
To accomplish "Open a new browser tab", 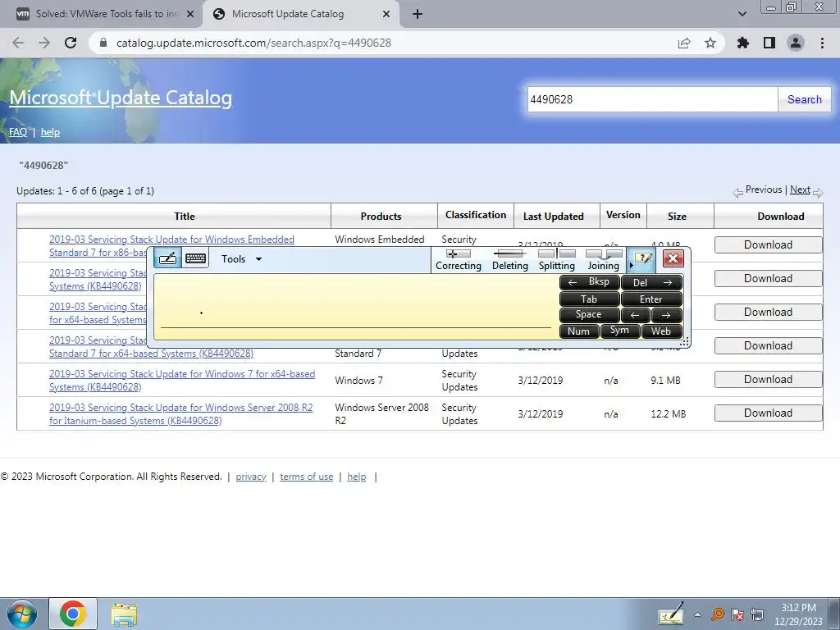I will click(x=418, y=15).
